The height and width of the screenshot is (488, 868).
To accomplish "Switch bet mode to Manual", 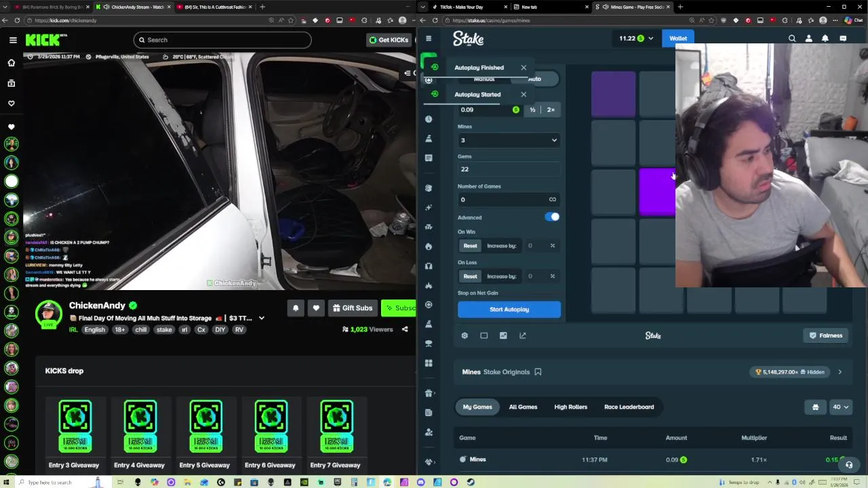I will coord(484,79).
